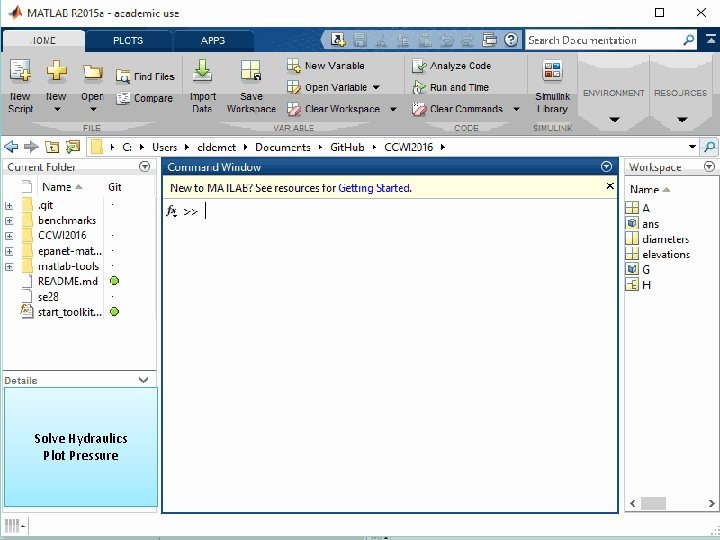Click the Help question mark icon
Screen dimensions: 720x540
point(511,40)
